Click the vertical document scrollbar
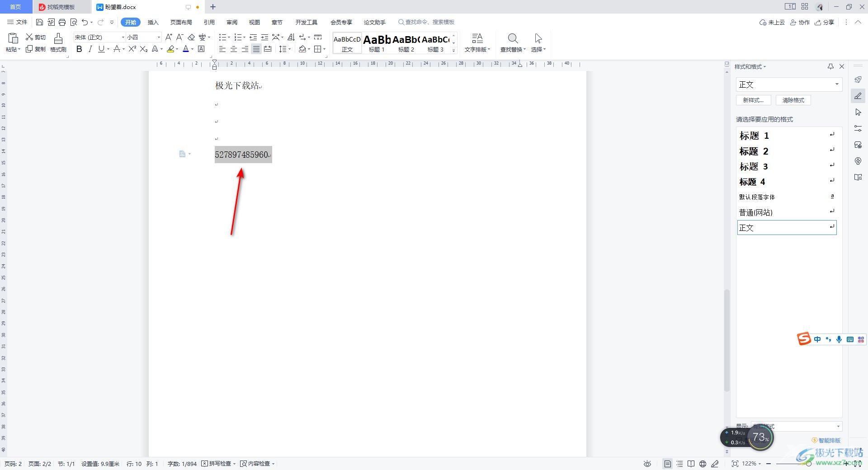The height and width of the screenshot is (470, 868). coord(727,340)
